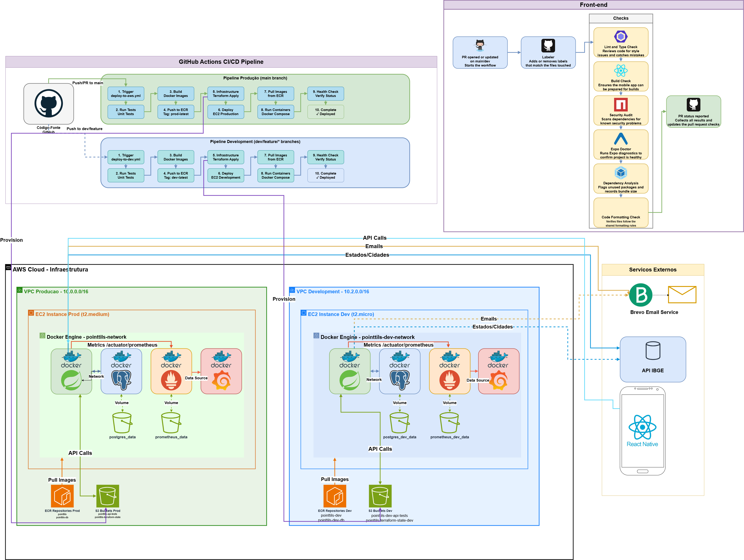Click the '9. Health Check' production step
The image size is (744, 560).
coord(325,94)
